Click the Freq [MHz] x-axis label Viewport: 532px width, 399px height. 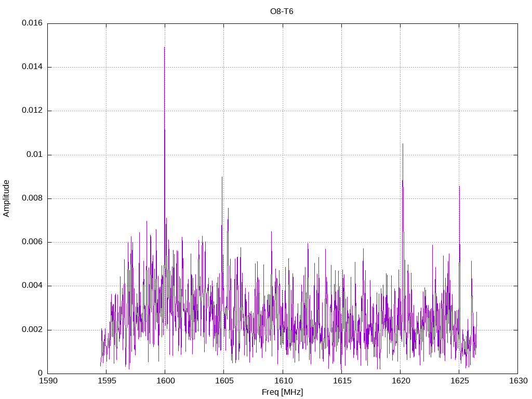[x=282, y=392]
